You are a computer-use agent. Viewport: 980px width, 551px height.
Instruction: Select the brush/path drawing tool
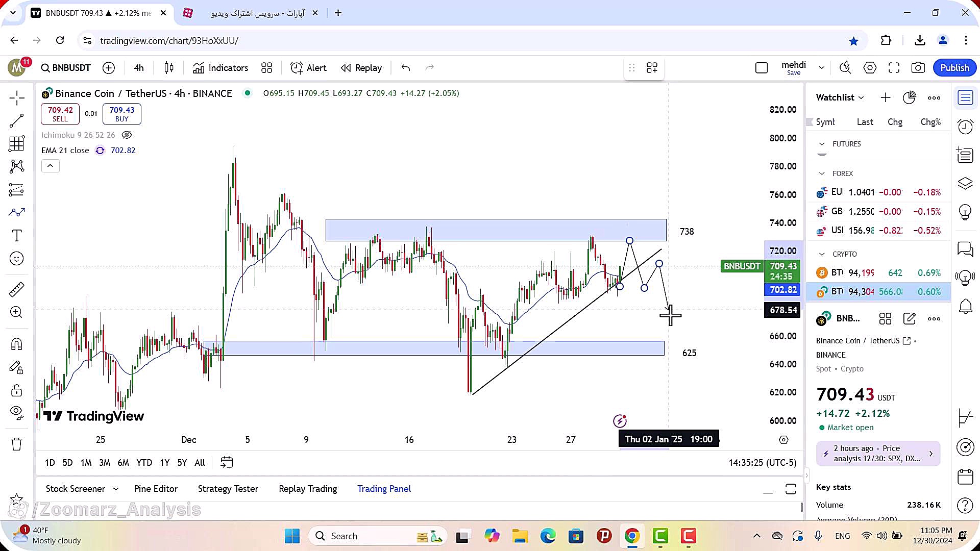(x=16, y=212)
